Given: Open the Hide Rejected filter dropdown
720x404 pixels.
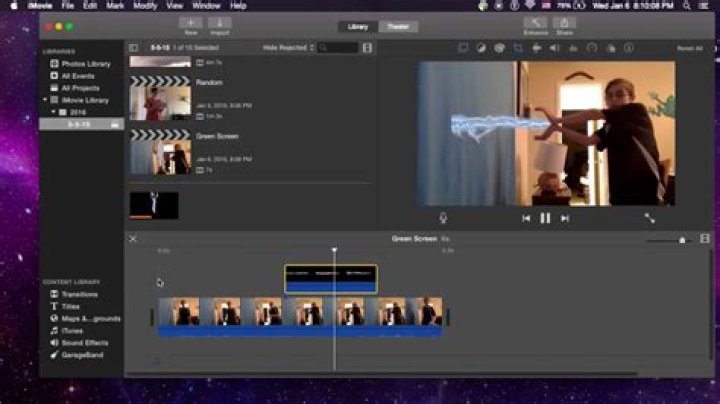Looking at the screenshot, I should pyautogui.click(x=288, y=48).
